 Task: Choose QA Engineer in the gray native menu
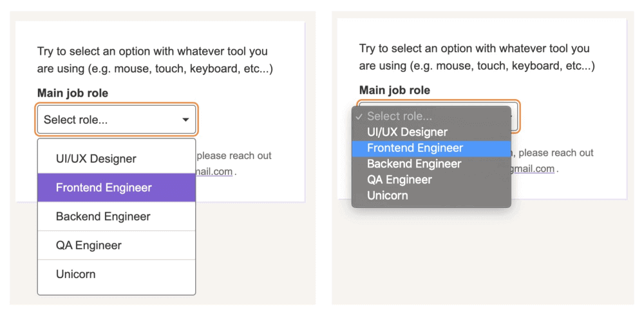(399, 180)
